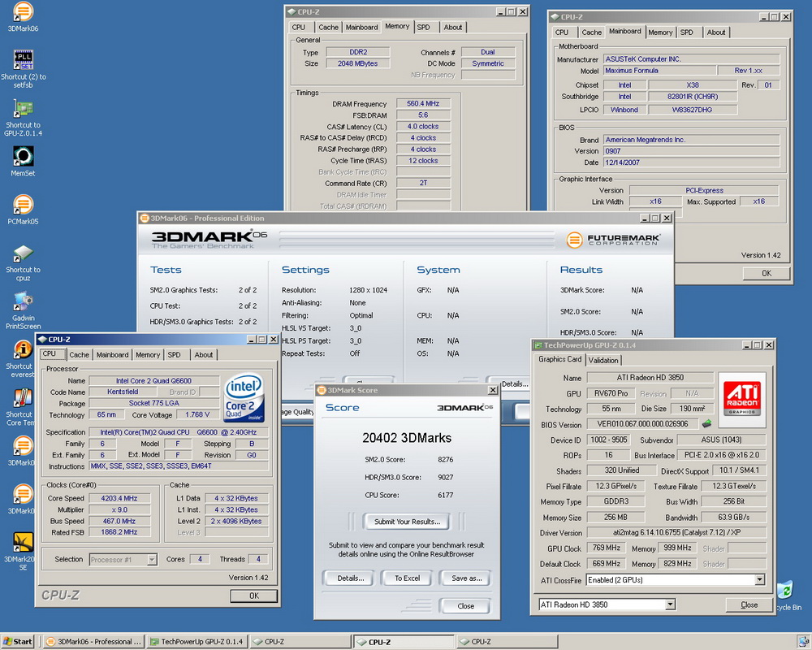Close the 3DMark Score dialog via Close
The height and width of the screenshot is (650, 812).
tap(465, 605)
